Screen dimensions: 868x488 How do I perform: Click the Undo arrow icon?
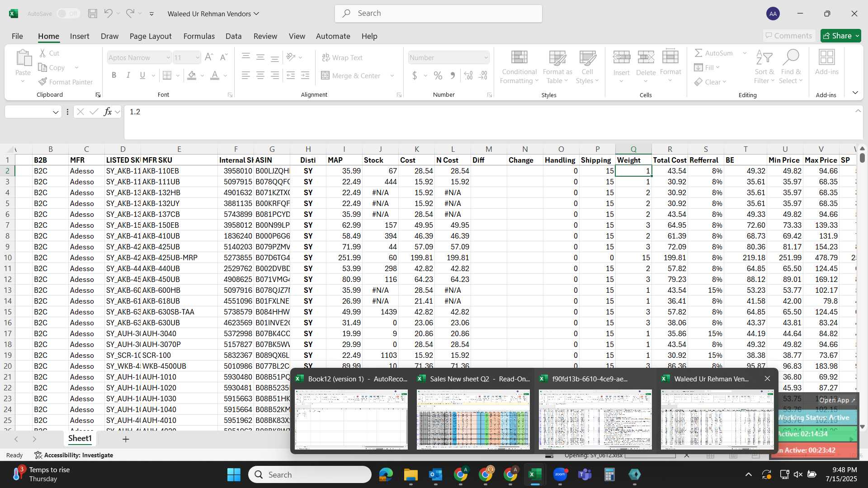pos(108,14)
